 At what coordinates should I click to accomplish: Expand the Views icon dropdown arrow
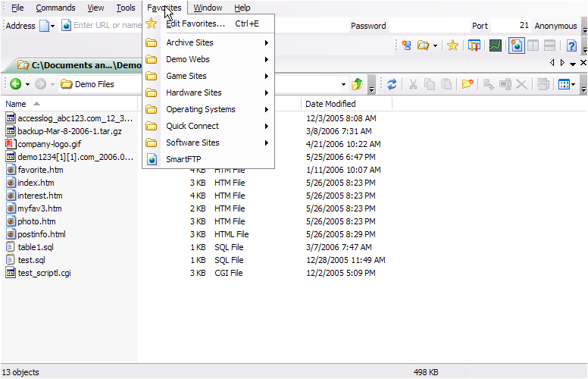click(573, 84)
